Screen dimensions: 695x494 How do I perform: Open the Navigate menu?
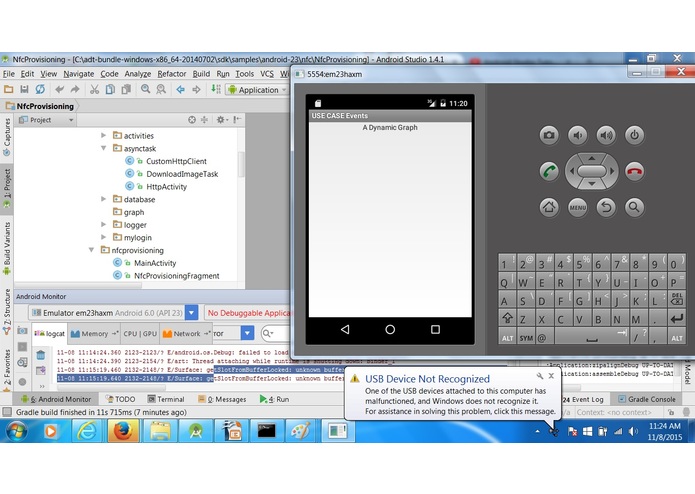point(78,74)
